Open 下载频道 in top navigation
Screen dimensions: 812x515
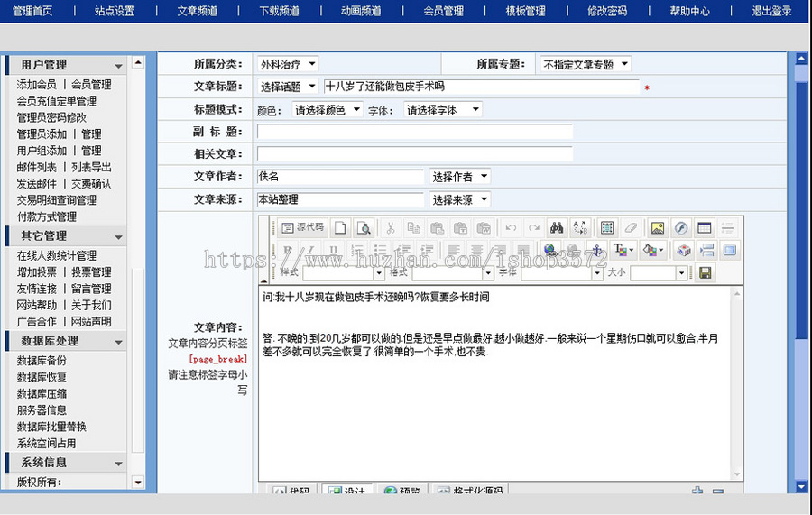(279, 11)
